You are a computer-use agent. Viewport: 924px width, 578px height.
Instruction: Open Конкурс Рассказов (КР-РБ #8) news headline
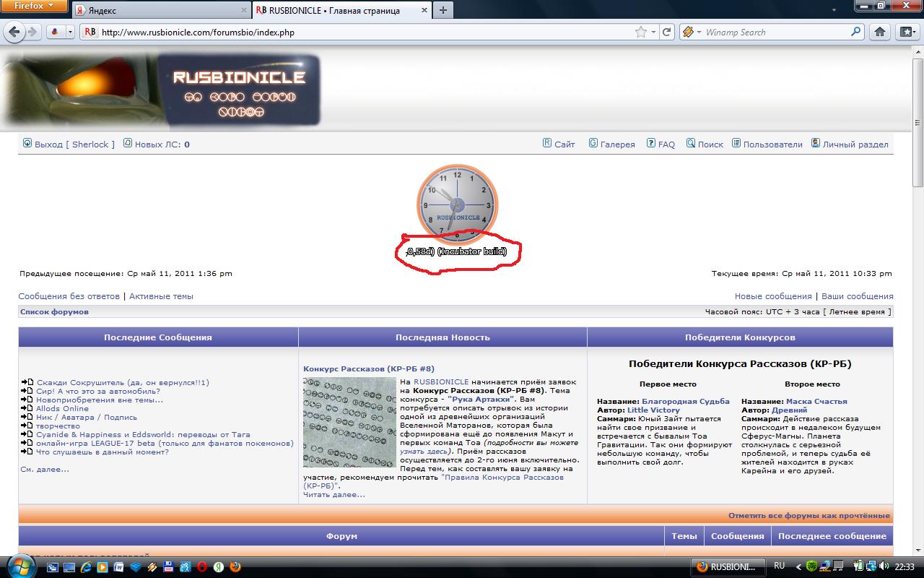coord(369,369)
